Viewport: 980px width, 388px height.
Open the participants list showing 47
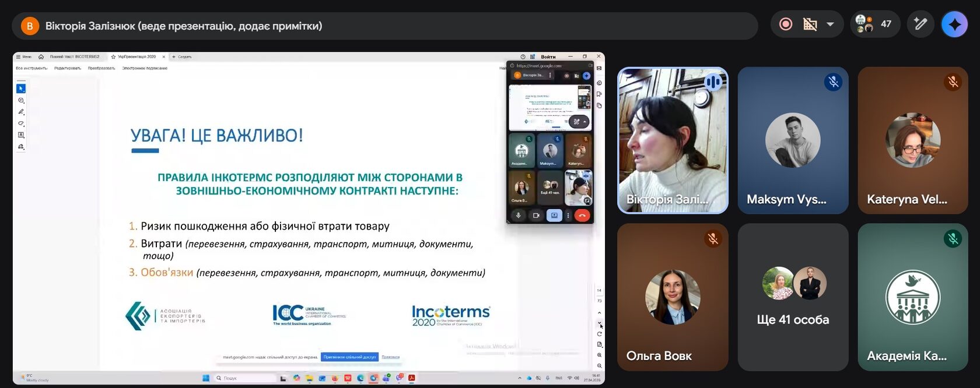(874, 24)
